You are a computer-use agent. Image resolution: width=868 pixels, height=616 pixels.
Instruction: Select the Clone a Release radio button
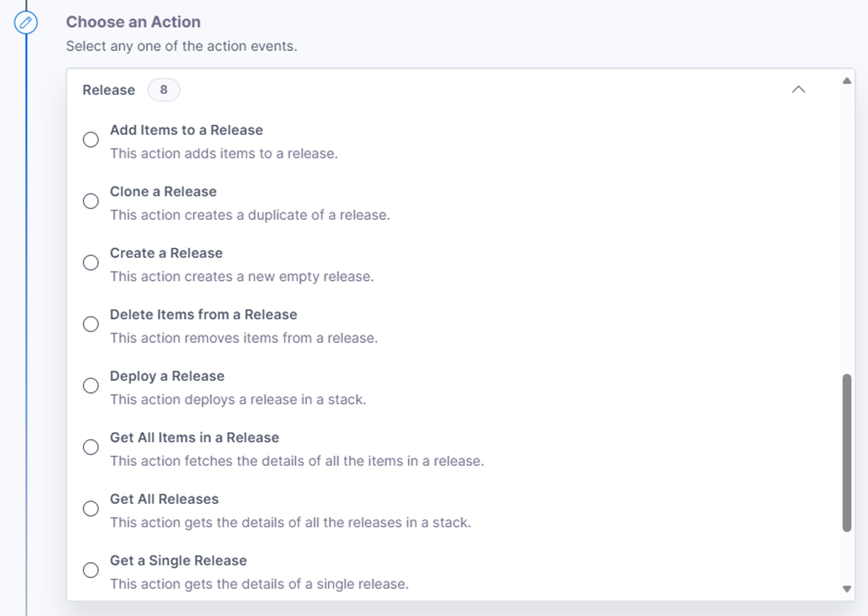91,201
